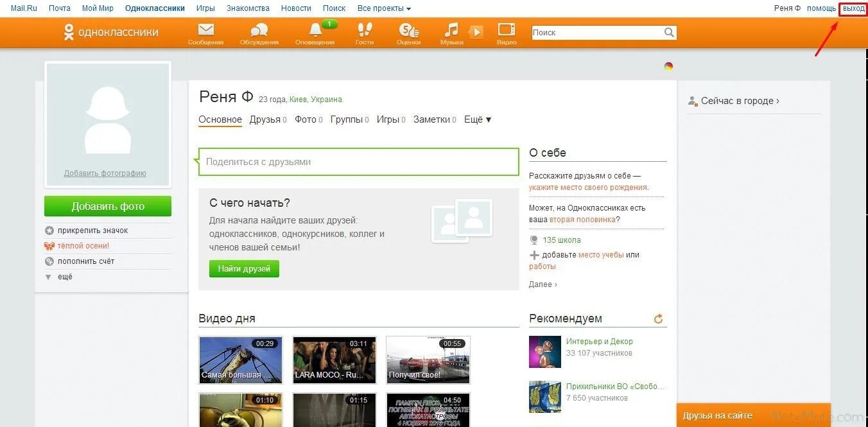Refresh the Рекомендуем recommendations list
Screen dimensions: 868x427
(658, 318)
